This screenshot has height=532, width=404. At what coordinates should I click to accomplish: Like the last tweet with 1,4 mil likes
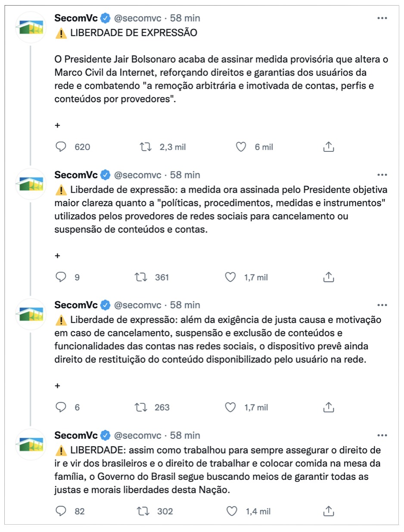click(232, 511)
